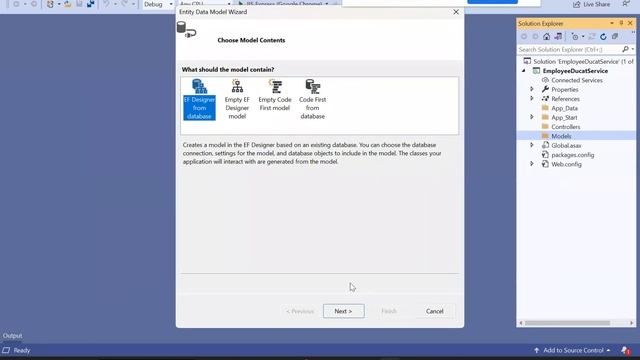Viewport: 640px width, 360px height.
Task: Open notifications bell in status bar
Action: tap(626, 350)
